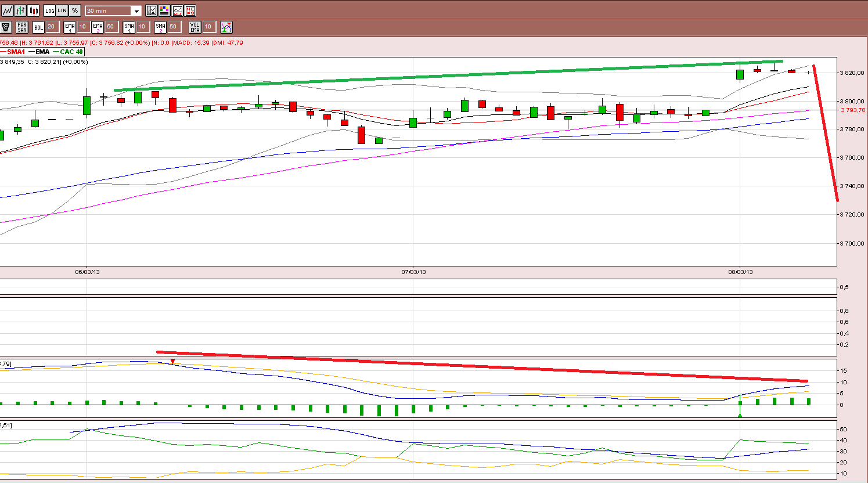The height and width of the screenshot is (483, 868).
Task: Switch to candlestick chart display
Action: pyautogui.click(x=34, y=10)
